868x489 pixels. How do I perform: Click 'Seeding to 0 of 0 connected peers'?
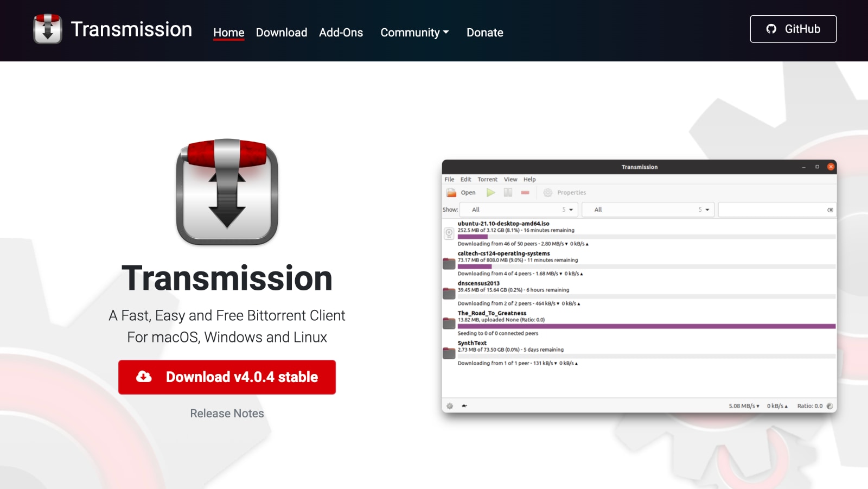(x=497, y=334)
